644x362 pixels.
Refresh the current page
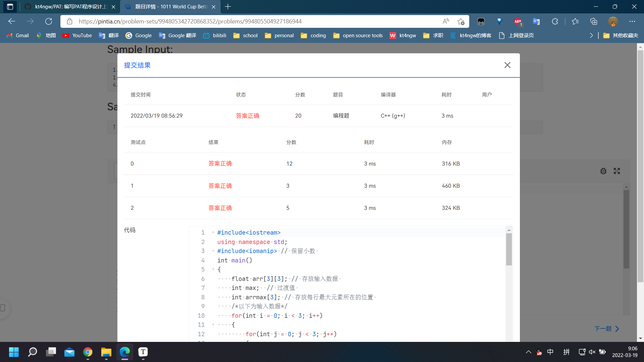click(x=49, y=21)
